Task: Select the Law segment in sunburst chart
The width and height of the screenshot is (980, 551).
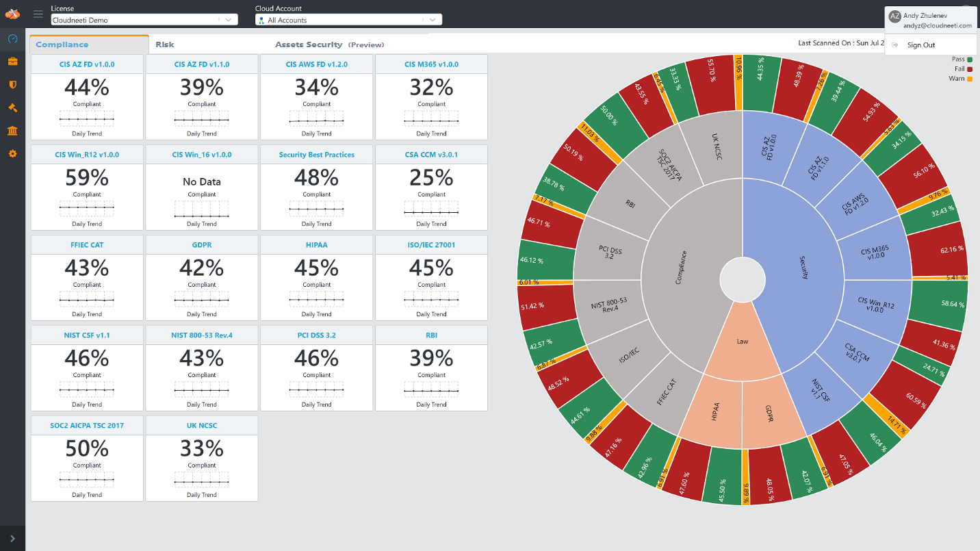Action: click(743, 340)
